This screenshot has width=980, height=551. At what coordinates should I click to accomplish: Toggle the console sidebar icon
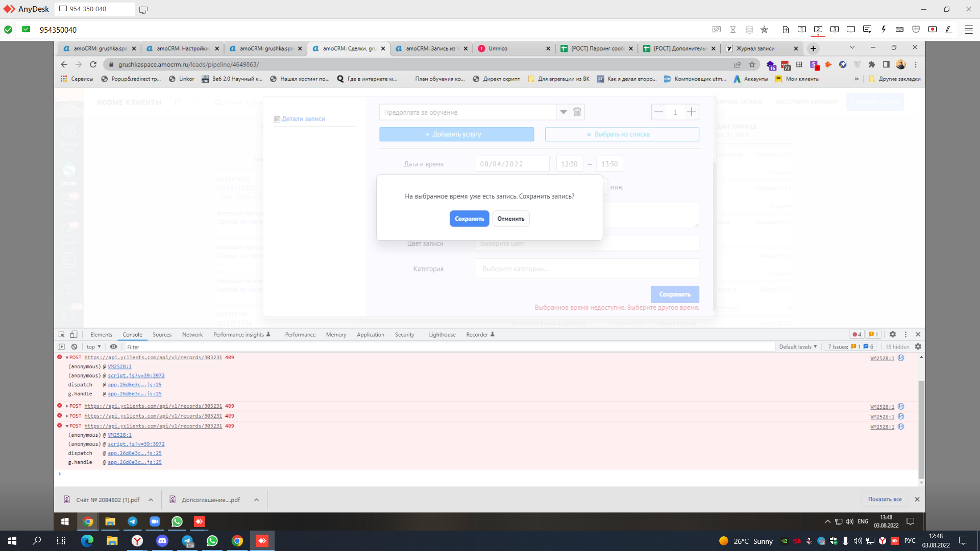pyautogui.click(x=61, y=347)
